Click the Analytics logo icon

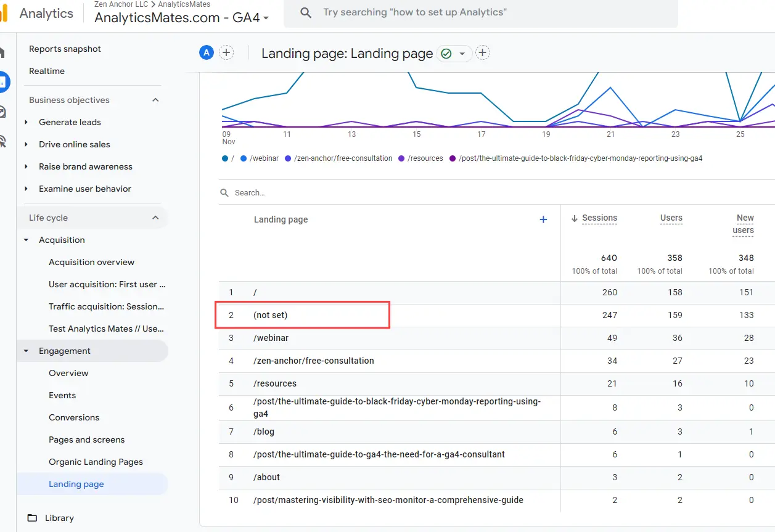pos(4,13)
